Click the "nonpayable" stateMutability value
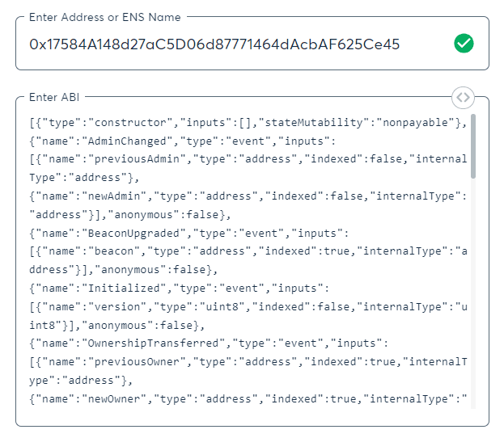The width and height of the screenshot is (504, 438). pyautogui.click(x=412, y=123)
